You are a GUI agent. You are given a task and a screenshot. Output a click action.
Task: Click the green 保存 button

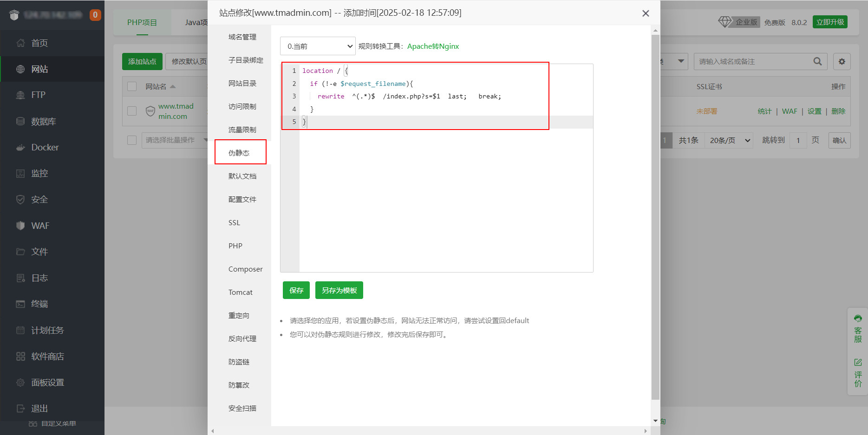[296, 291]
